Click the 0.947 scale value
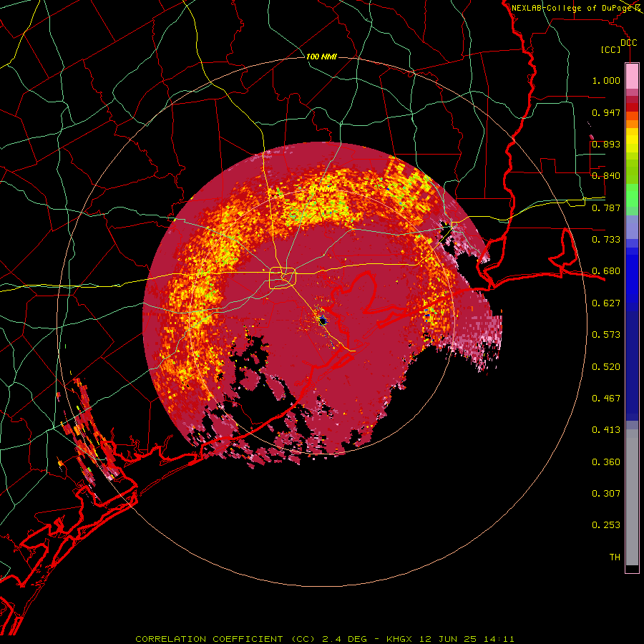Viewport: 644px width, 644px height. [x=606, y=112]
